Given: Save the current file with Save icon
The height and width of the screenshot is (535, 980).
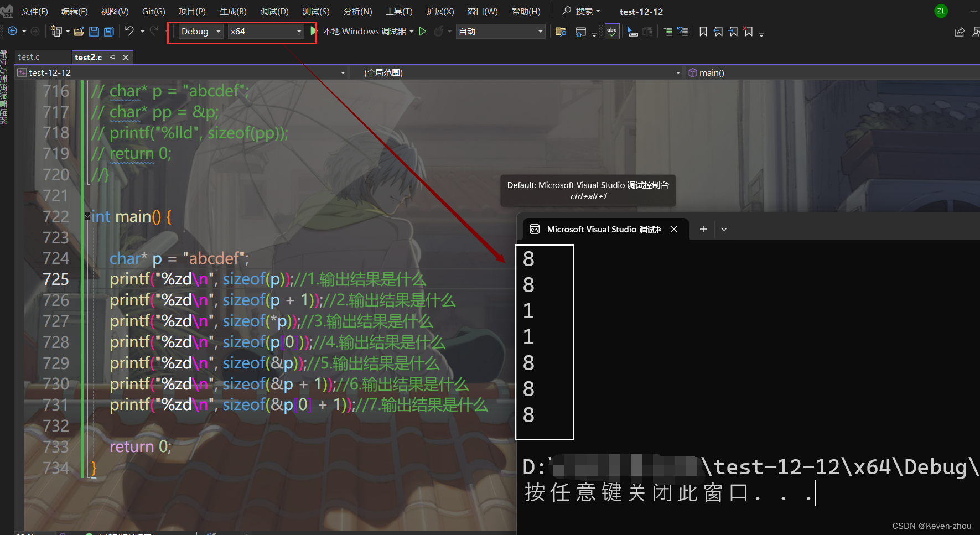Looking at the screenshot, I should pos(94,32).
